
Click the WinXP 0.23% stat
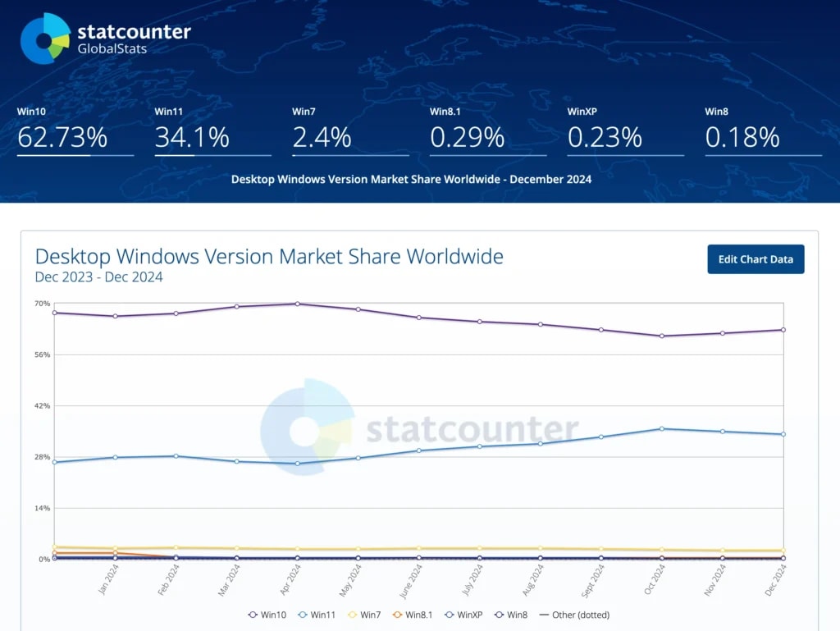(x=605, y=137)
